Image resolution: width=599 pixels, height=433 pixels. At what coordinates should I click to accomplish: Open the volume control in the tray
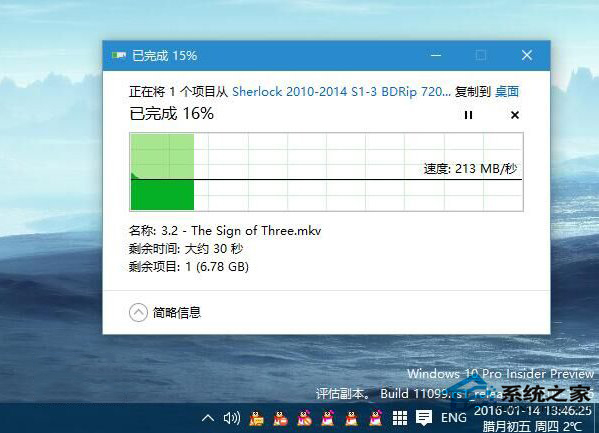(x=232, y=418)
